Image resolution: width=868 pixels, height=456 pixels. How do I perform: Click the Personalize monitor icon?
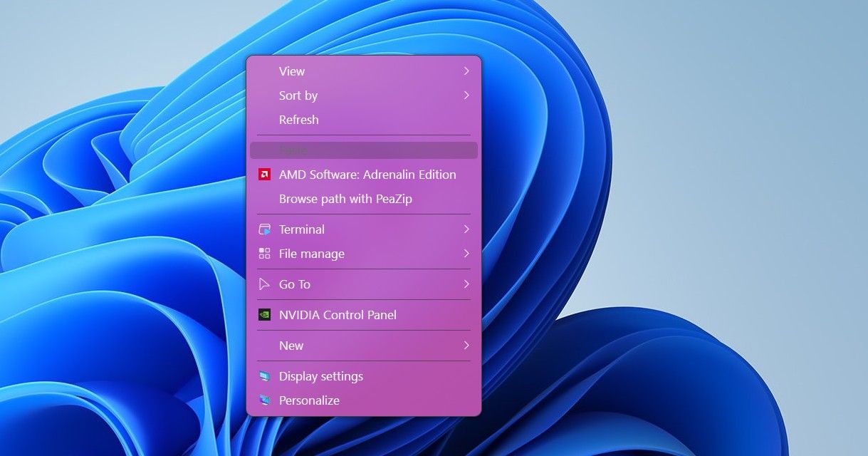pos(264,400)
